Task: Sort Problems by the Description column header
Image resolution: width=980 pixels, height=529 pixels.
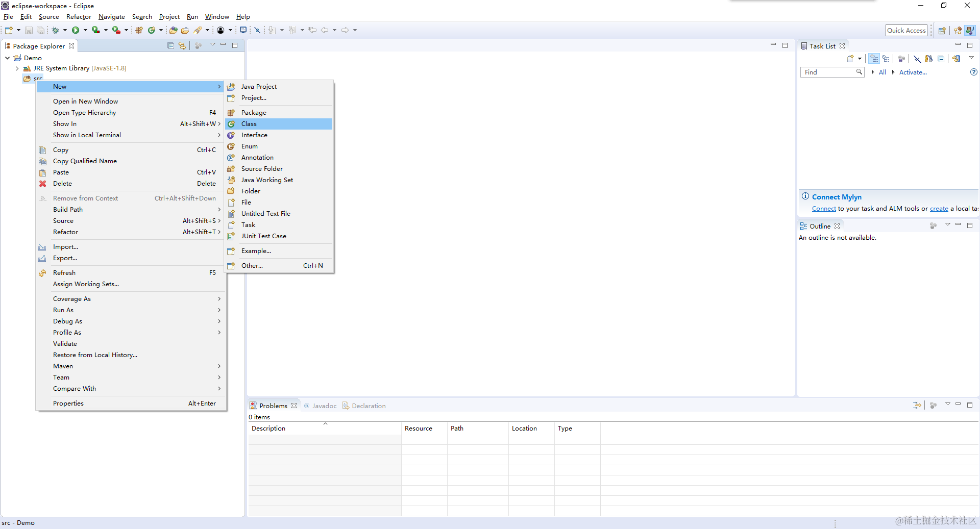Action: coord(325,429)
